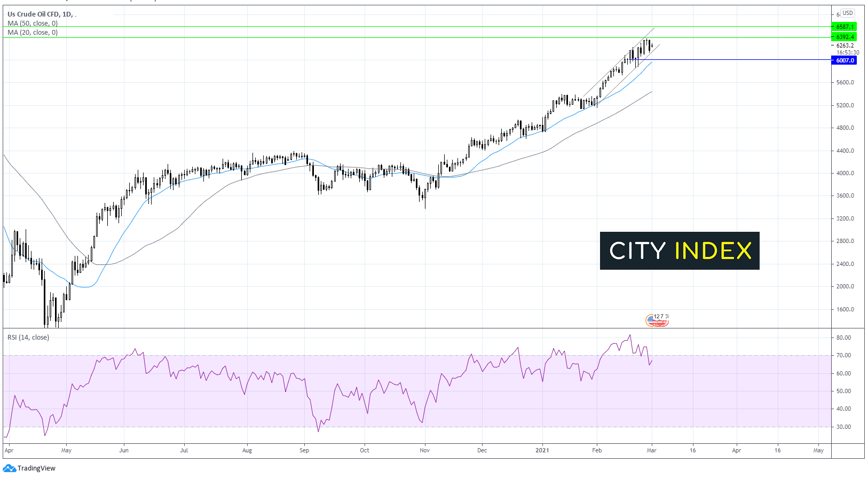Open MA (50, close, 0) indicator legend
Screen dimensions: 868x478
click(33, 23)
